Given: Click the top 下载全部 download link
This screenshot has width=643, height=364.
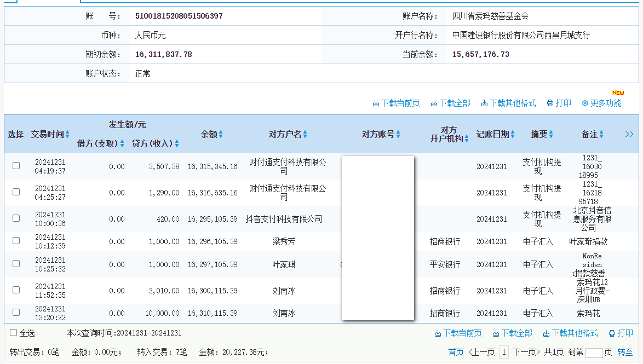Looking at the screenshot, I should (x=450, y=103).
